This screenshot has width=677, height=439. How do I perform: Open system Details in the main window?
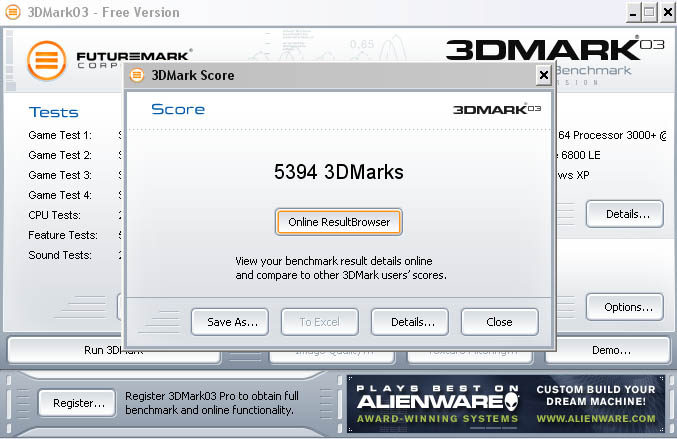pos(625,214)
